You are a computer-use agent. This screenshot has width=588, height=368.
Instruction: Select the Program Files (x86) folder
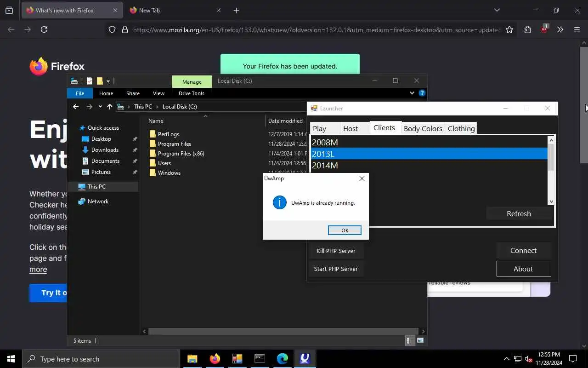(x=181, y=154)
